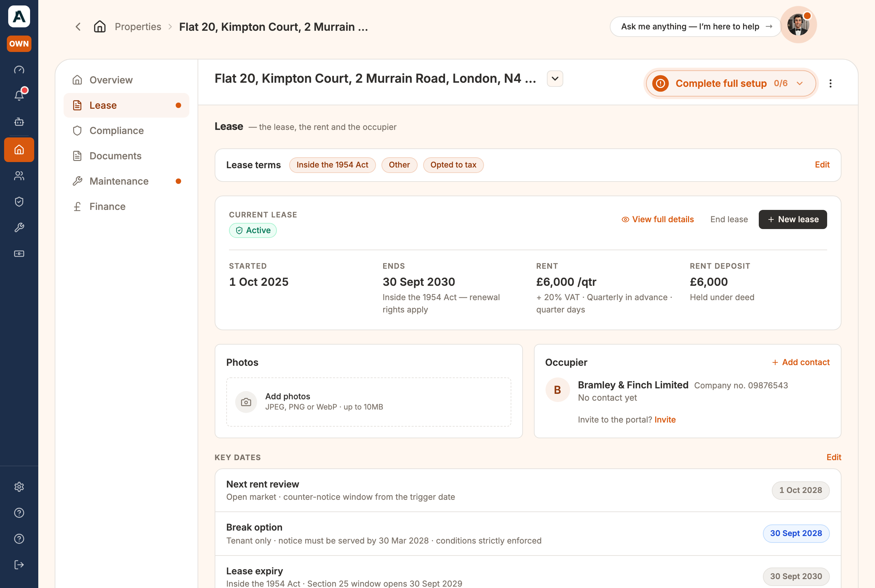Go back using the left chevron arrow
The image size is (875, 588).
[78, 27]
